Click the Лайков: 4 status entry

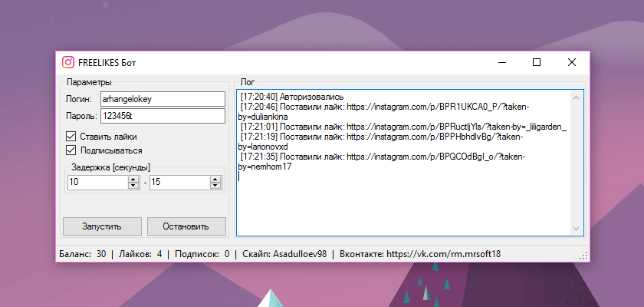140,254
